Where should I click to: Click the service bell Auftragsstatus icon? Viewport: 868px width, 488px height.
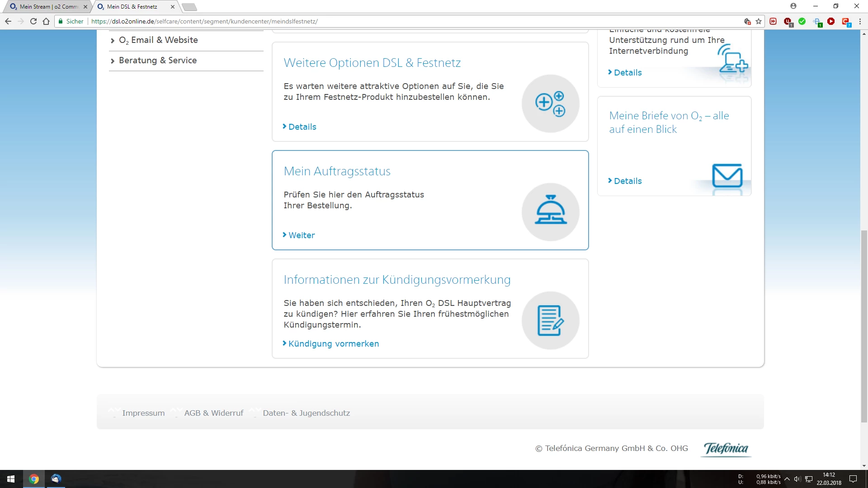pyautogui.click(x=550, y=212)
